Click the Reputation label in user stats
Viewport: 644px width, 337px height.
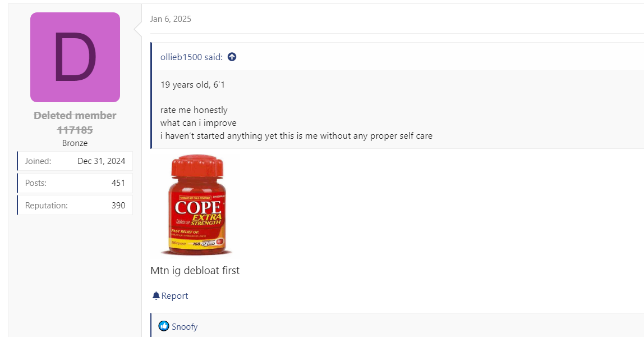[47, 206]
